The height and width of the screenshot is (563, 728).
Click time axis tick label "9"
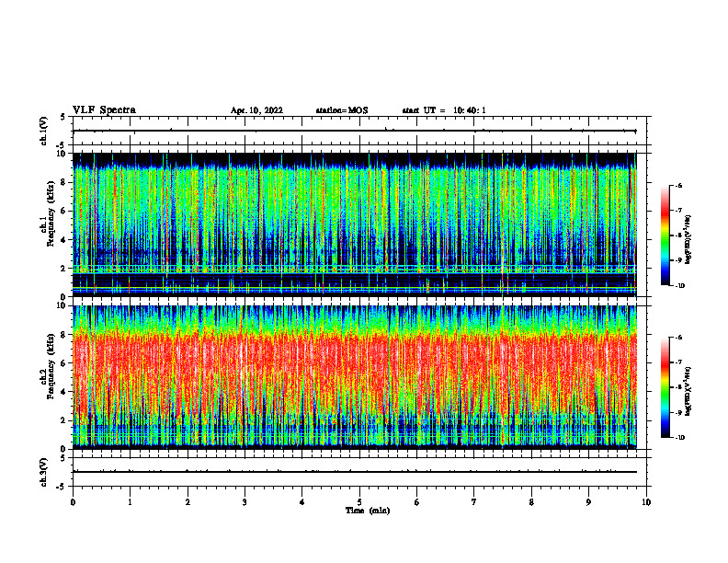coord(588,502)
